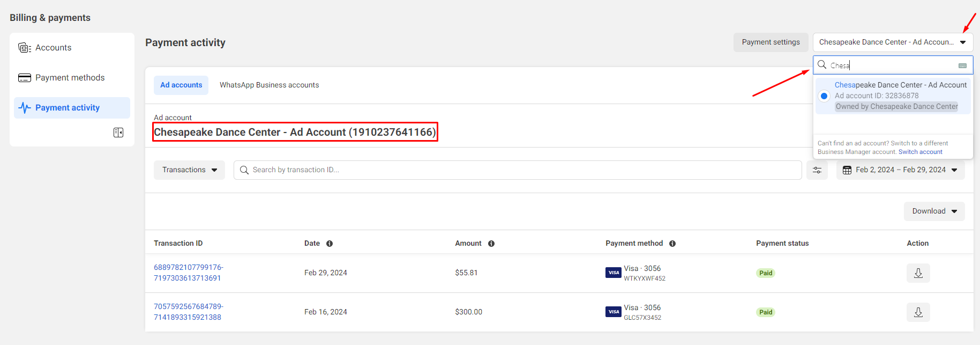This screenshot has height=345, width=980.
Task: Click the Visa · 3056 WTKYXWF452 text
Action: tap(645, 273)
